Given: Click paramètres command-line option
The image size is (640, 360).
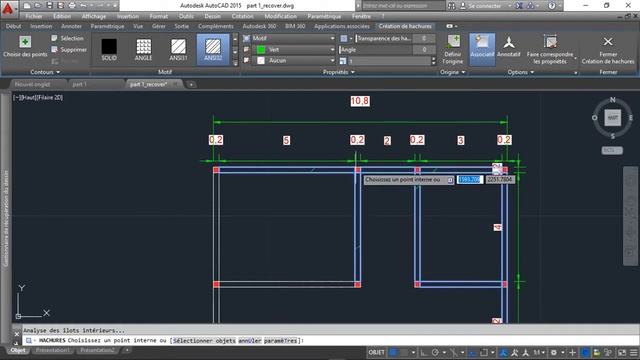Looking at the screenshot, I should click(280, 340).
